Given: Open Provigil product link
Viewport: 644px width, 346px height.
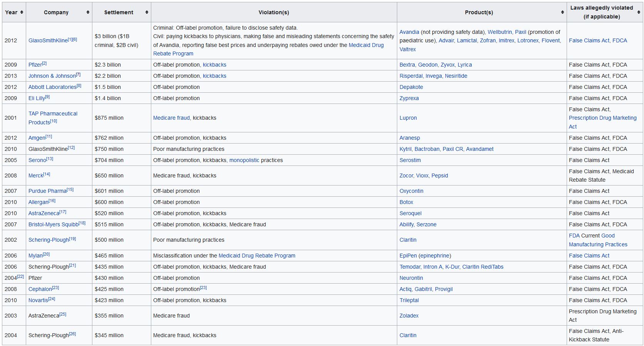Looking at the screenshot, I should tap(444, 289).
